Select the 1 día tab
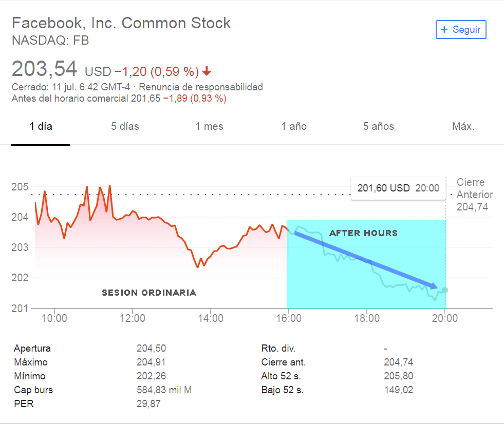The height and width of the screenshot is (424, 504). point(41,126)
